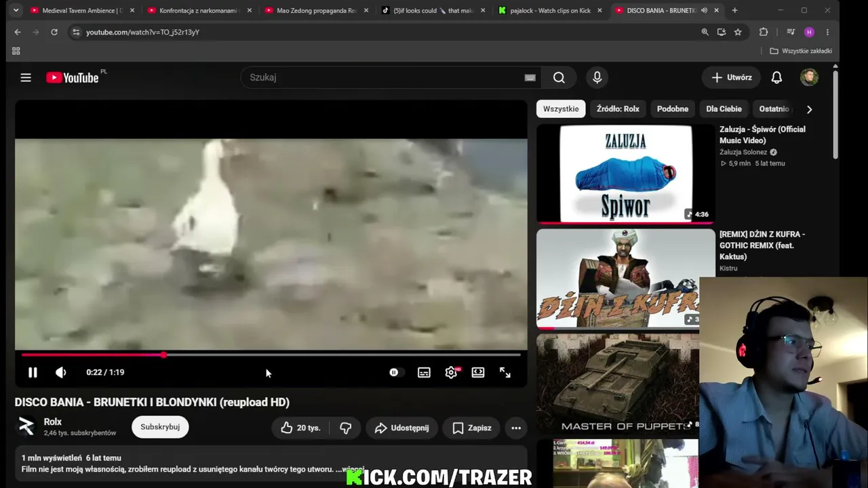Open YouTube notifications bell

(x=776, y=77)
